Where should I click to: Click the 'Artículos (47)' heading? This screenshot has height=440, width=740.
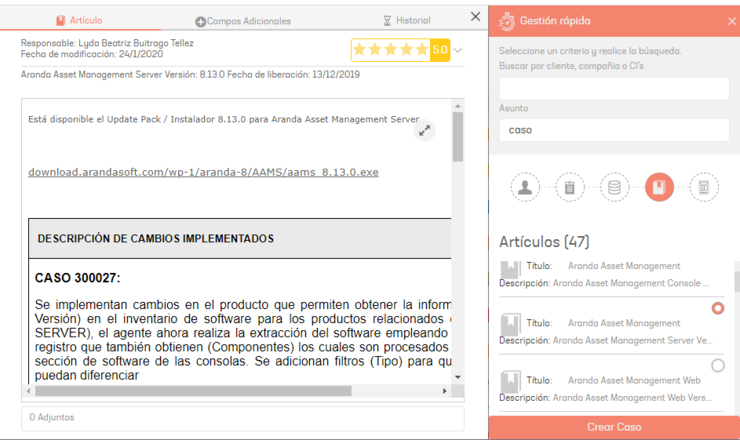[544, 242]
